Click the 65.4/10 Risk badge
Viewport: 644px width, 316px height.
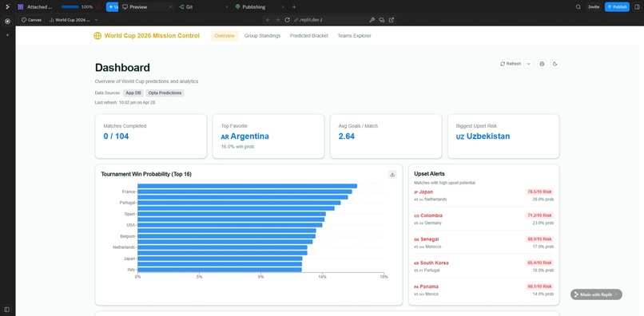click(x=539, y=263)
